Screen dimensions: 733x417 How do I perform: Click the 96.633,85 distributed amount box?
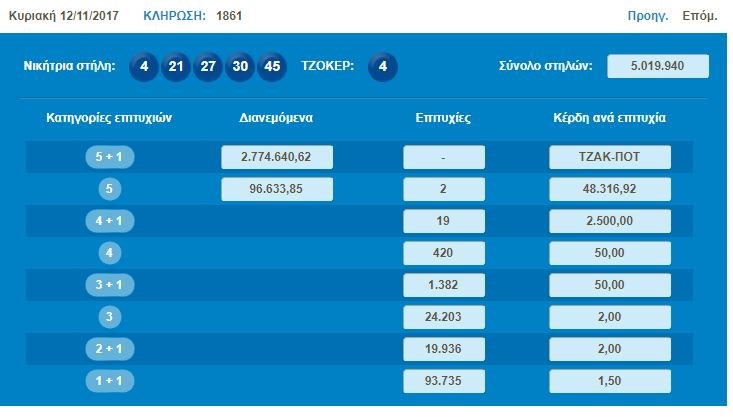[277, 189]
